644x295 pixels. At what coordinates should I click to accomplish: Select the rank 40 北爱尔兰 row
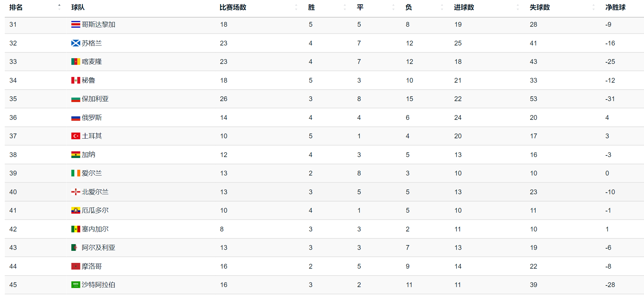click(x=324, y=192)
